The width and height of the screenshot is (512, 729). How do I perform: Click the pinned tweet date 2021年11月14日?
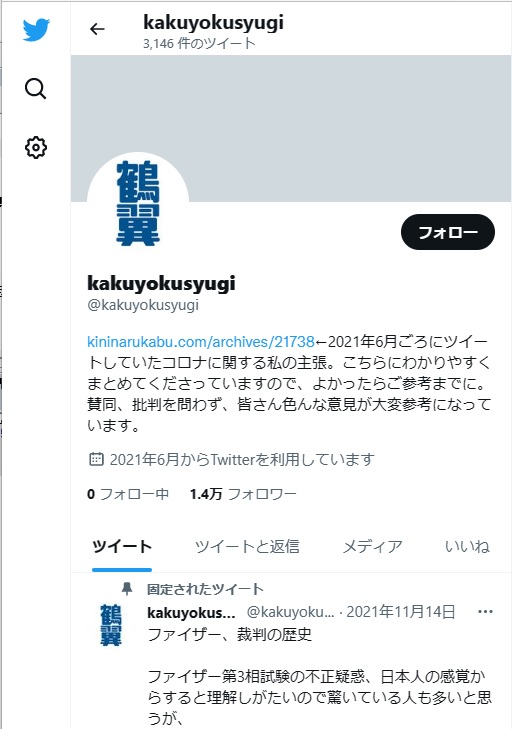[x=400, y=612]
